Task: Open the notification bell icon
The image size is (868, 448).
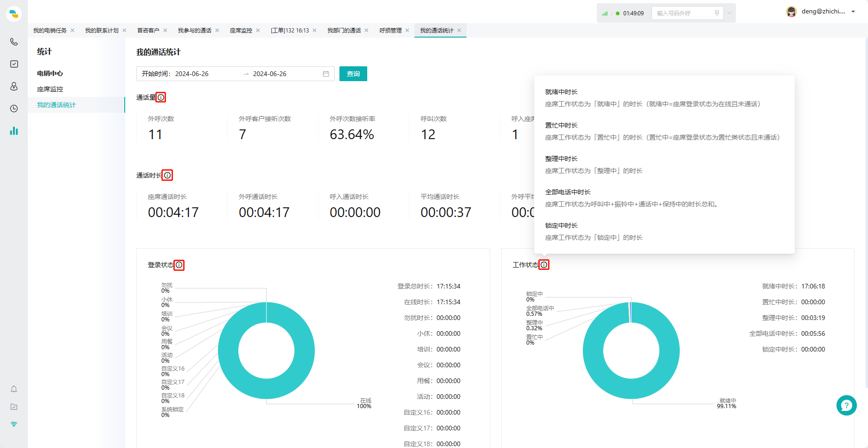Action: 14,389
